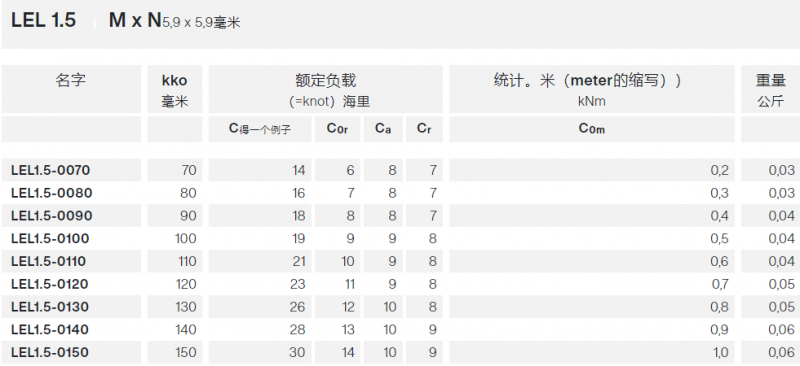Select the LEL 1.5 title heading

(x=43, y=20)
